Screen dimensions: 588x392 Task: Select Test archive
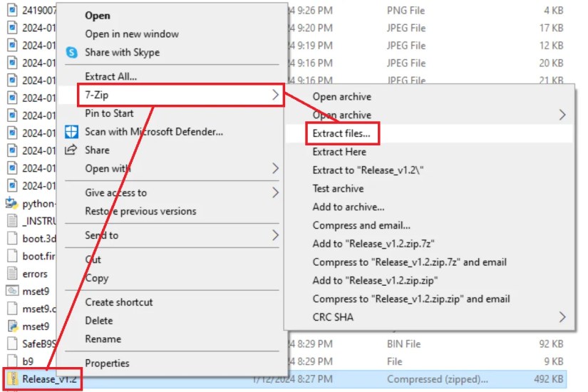338,188
